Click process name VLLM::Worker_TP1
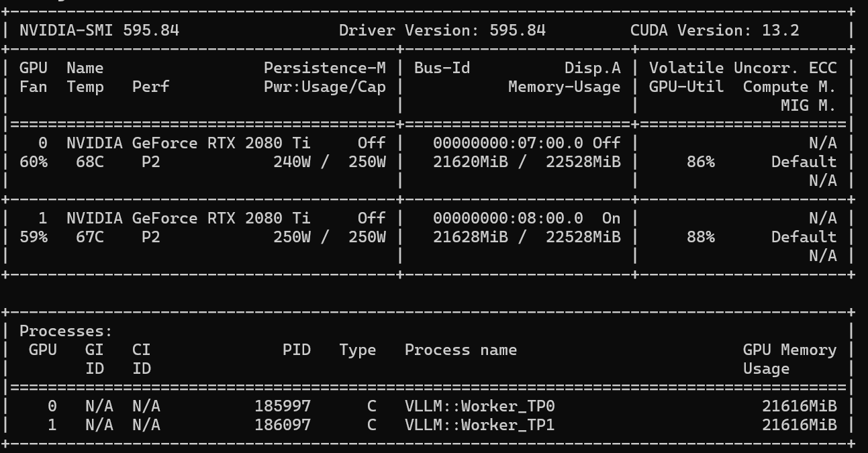This screenshot has width=868, height=453. tap(480, 425)
